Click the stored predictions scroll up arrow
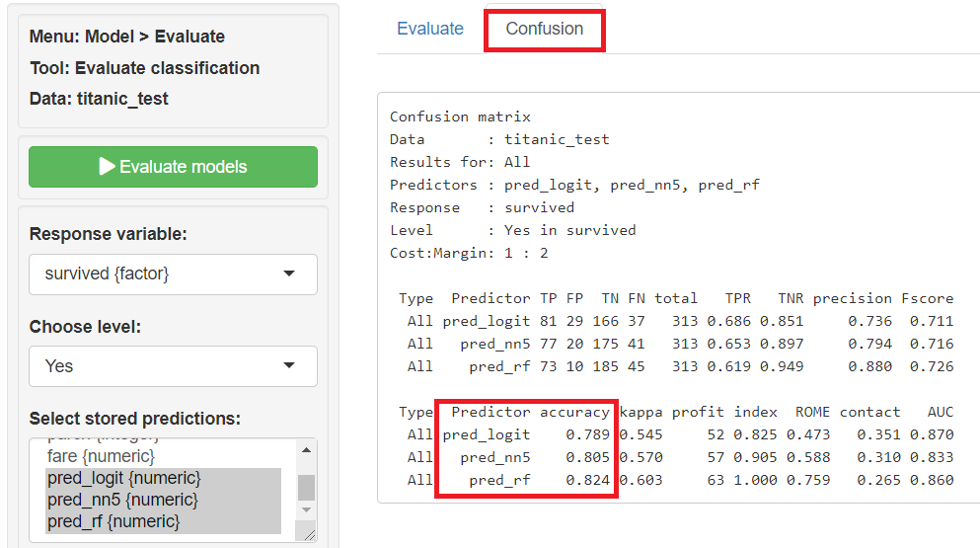980x548 pixels. coord(307,450)
